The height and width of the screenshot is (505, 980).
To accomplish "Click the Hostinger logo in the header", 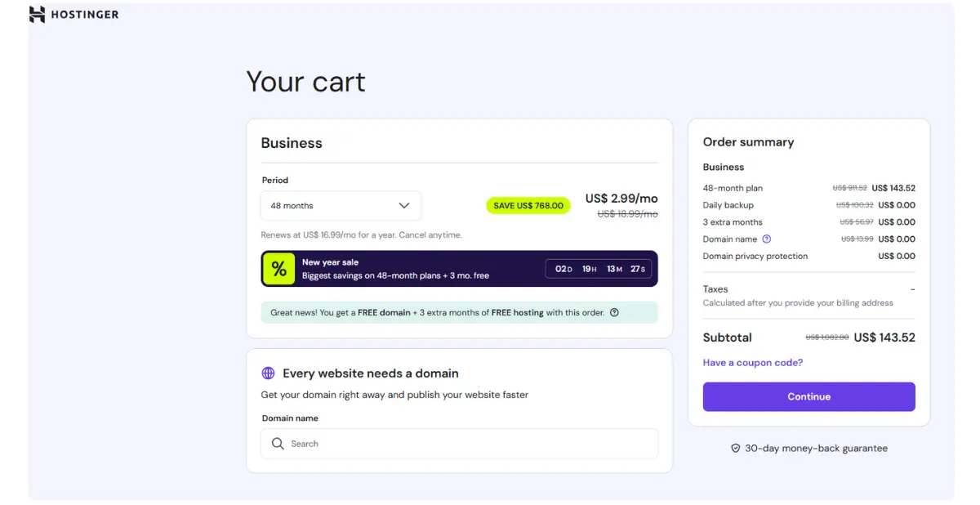I will 73,14.
